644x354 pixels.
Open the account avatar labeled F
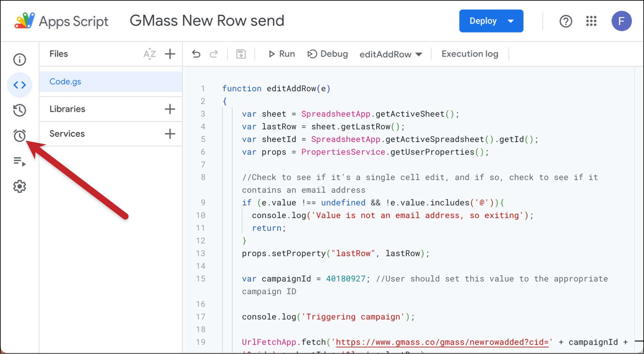[621, 21]
